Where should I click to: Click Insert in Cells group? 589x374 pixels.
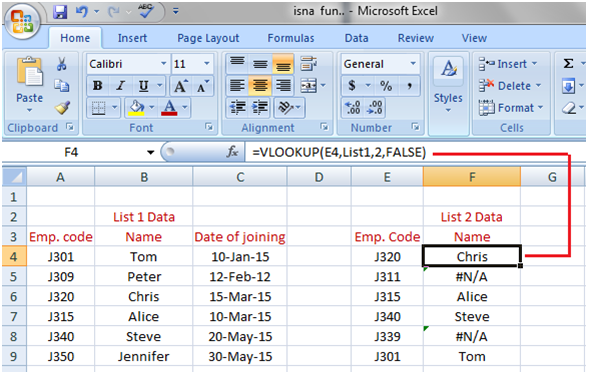point(508,64)
